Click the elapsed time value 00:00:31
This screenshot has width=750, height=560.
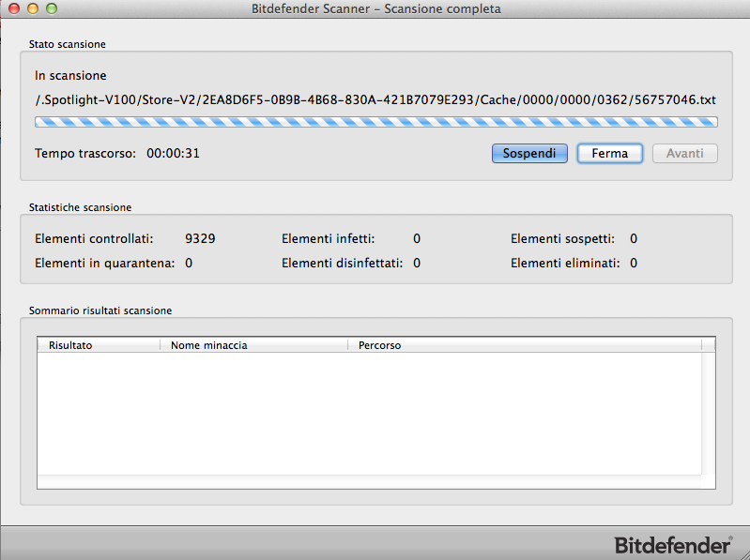173,154
